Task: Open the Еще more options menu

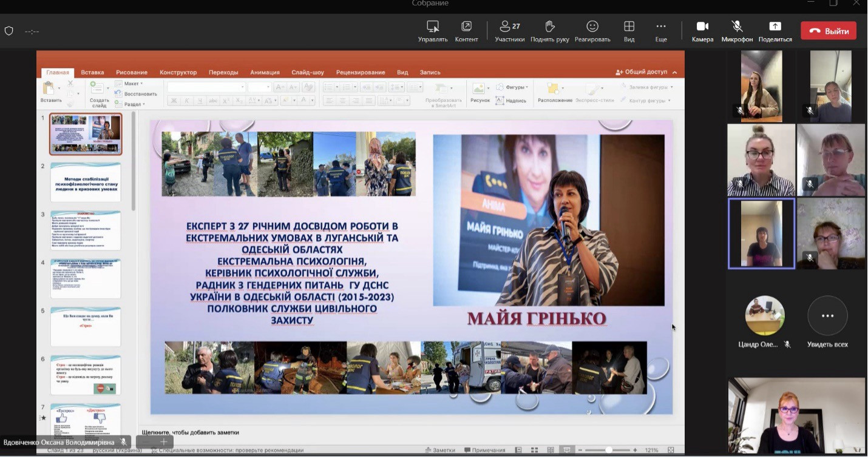Action: (x=661, y=27)
